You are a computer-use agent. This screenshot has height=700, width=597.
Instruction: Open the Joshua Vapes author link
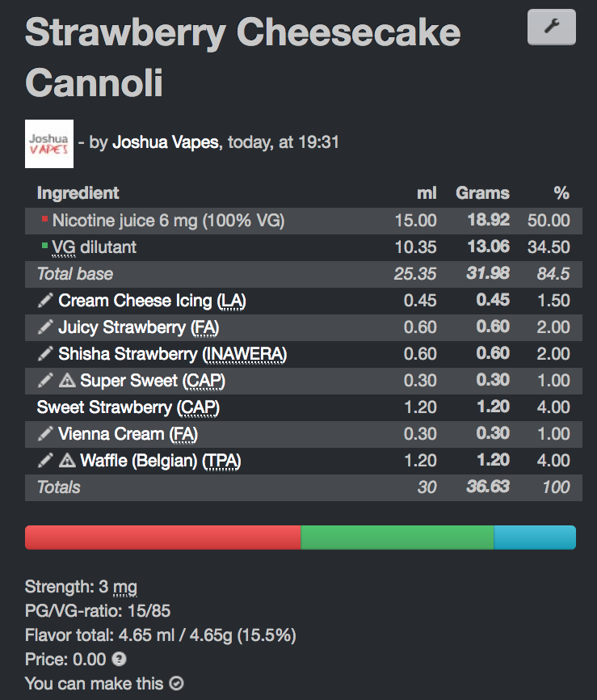point(165,142)
